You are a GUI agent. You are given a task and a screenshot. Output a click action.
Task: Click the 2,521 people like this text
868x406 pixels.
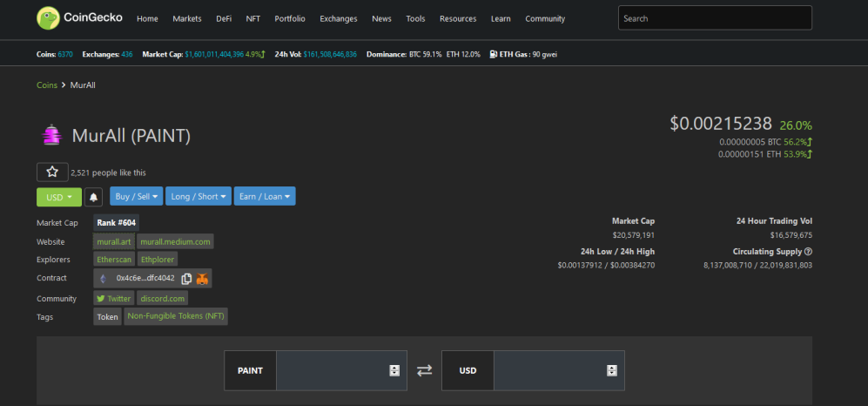[109, 173]
